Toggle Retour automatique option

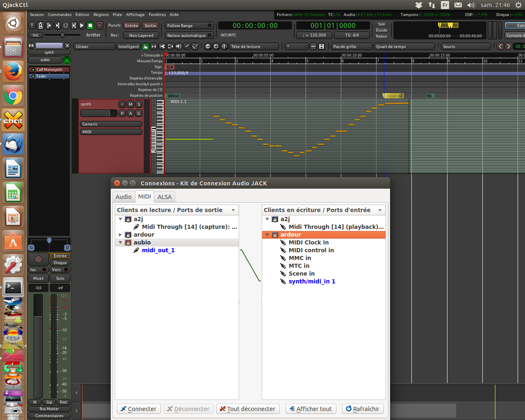pos(189,35)
